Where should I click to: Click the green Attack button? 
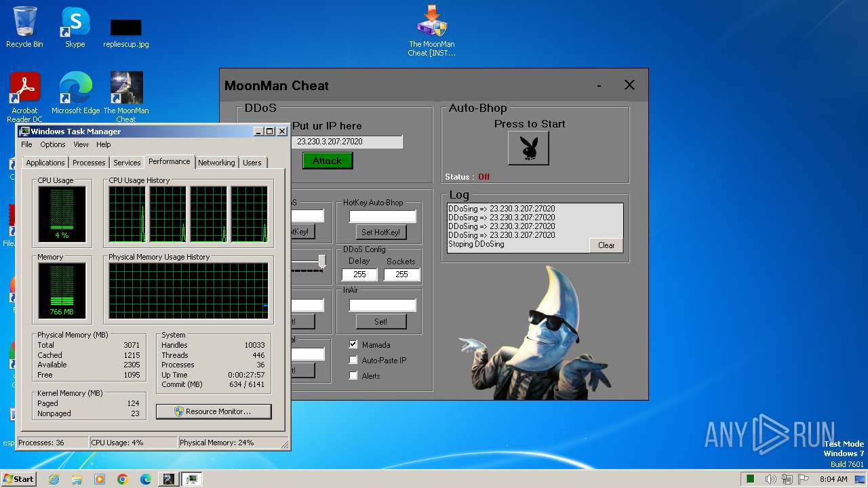pyautogui.click(x=328, y=161)
